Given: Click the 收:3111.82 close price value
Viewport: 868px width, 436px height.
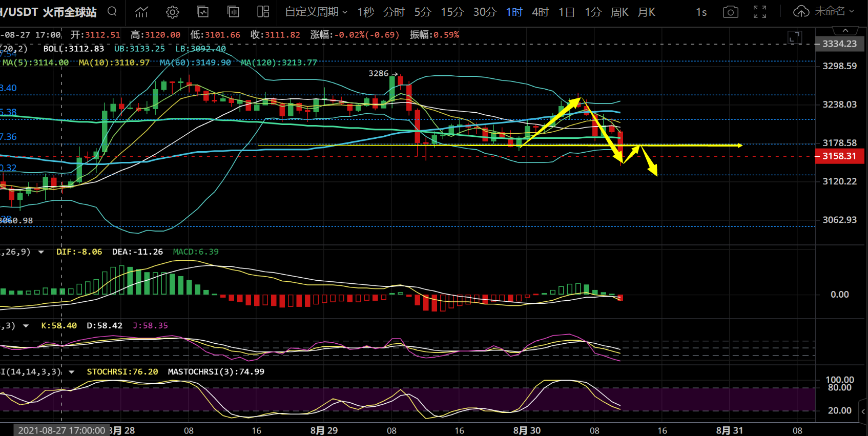Looking at the screenshot, I should coord(275,35).
